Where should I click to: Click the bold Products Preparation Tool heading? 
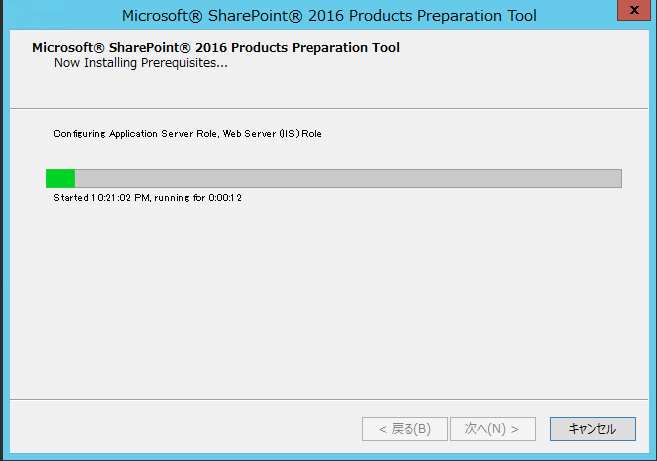(216, 48)
